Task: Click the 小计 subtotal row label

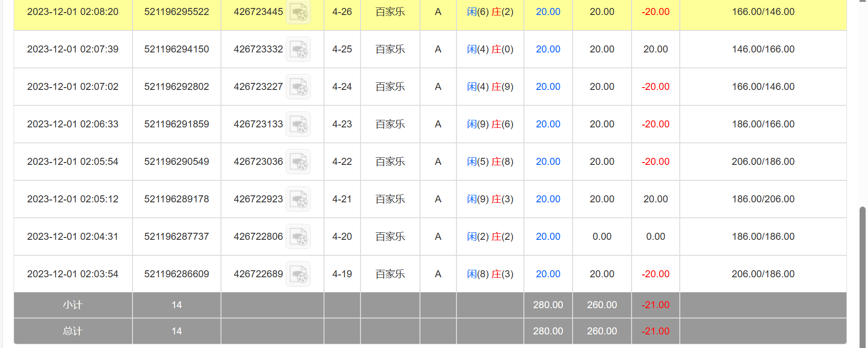Action: click(73, 305)
